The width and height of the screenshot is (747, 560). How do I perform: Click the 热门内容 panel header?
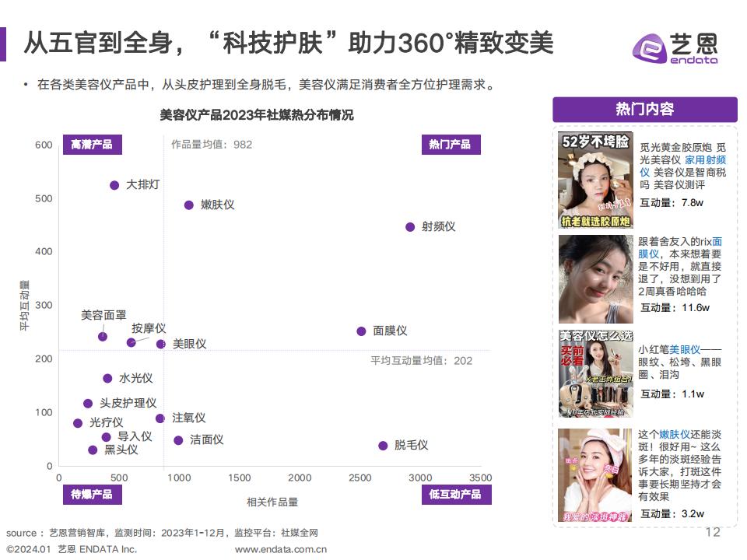click(644, 109)
